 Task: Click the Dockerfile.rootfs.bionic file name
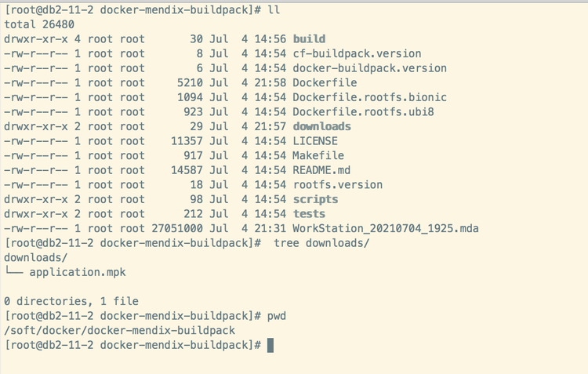(369, 97)
